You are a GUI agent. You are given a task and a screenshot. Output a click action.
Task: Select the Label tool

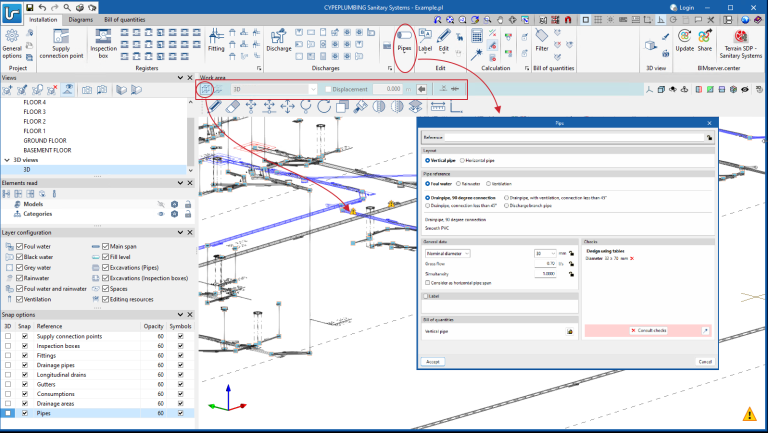[x=425, y=40]
